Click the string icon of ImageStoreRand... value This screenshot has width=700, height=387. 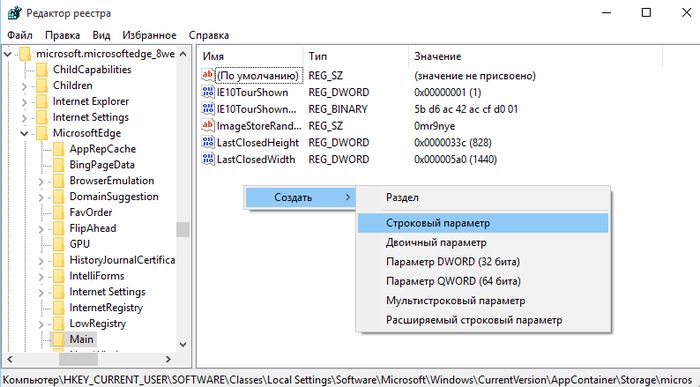[x=208, y=125]
